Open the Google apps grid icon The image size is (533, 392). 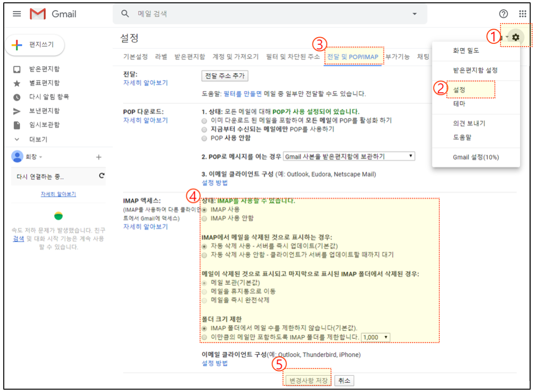tap(523, 14)
